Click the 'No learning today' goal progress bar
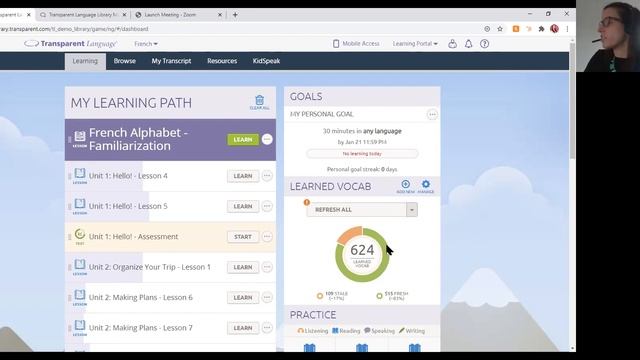The height and width of the screenshot is (360, 640). click(x=362, y=154)
